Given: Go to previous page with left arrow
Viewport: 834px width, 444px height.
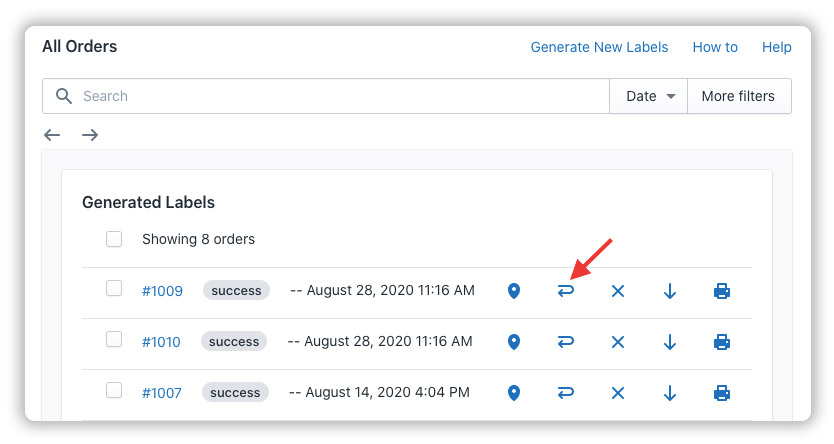Looking at the screenshot, I should (x=52, y=135).
